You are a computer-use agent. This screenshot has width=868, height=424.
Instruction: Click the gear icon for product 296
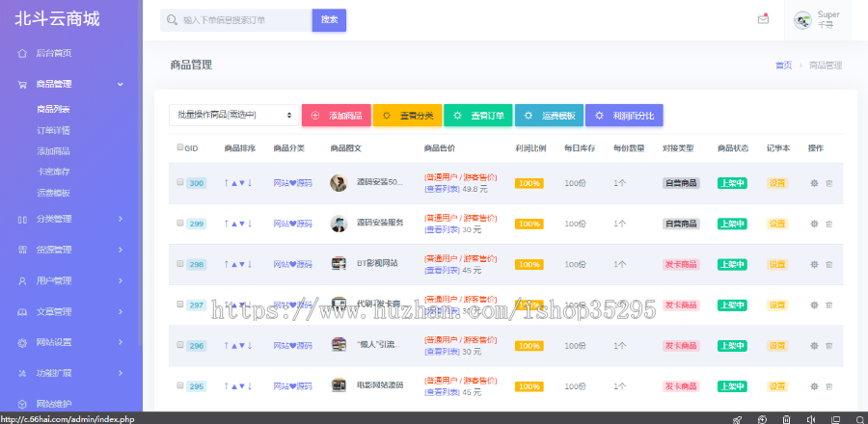tap(814, 345)
